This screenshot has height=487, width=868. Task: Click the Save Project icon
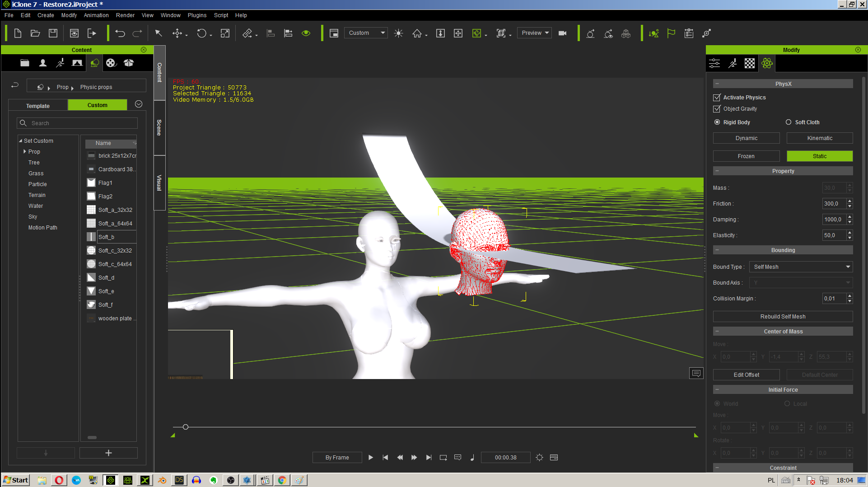pyautogui.click(x=53, y=33)
